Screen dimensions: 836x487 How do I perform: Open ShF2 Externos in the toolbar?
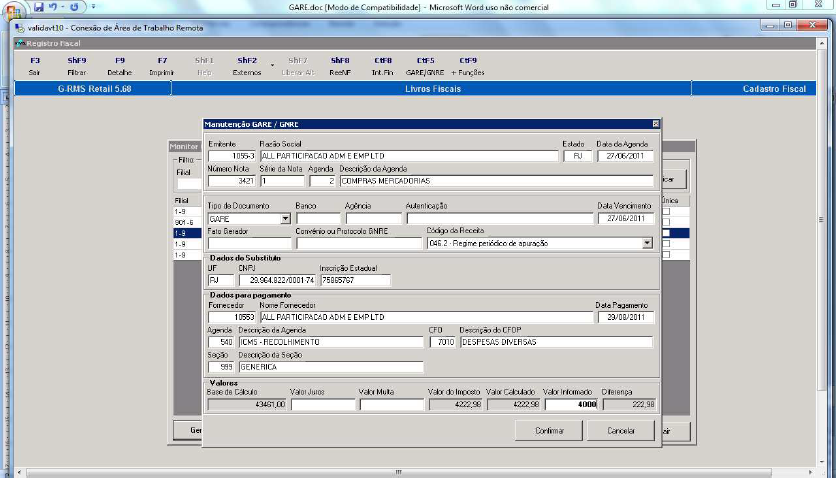coord(247,66)
